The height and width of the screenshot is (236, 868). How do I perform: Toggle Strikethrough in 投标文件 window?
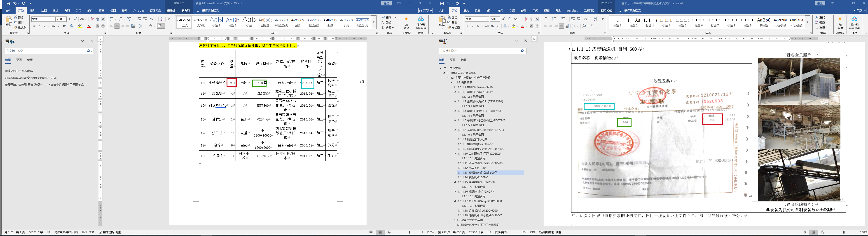click(487, 26)
